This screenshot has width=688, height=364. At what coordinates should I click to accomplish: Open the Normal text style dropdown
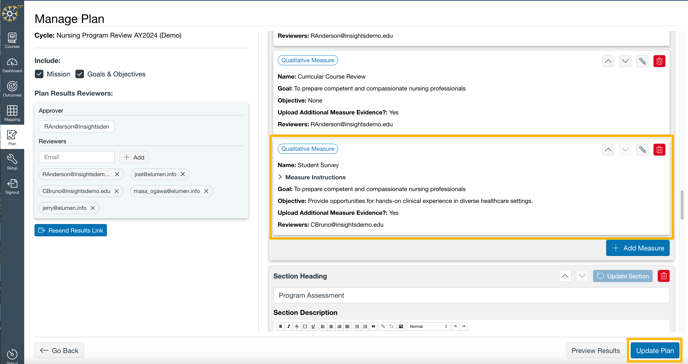pos(428,326)
